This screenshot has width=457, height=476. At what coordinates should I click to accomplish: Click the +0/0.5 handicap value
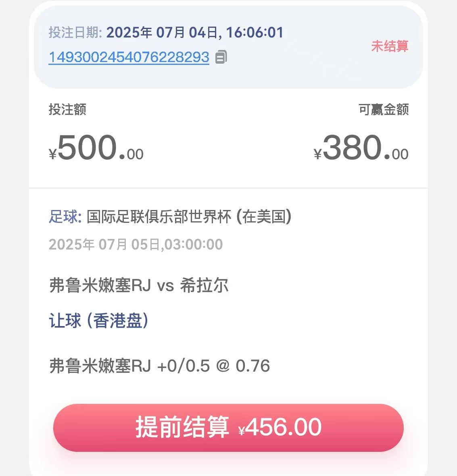[184, 366]
